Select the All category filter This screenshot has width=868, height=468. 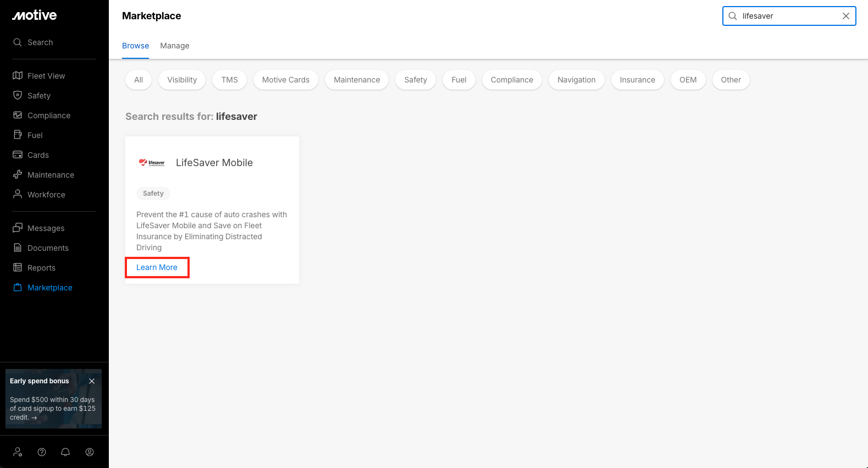(x=139, y=80)
